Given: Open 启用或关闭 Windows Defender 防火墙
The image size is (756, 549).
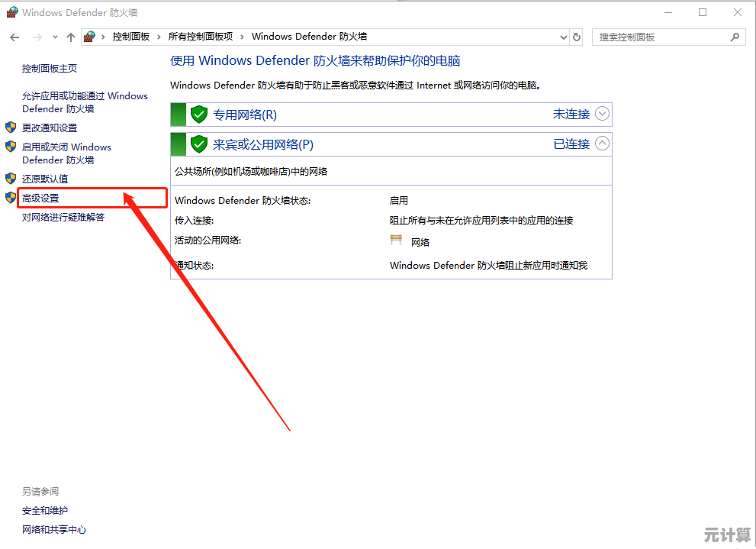Looking at the screenshot, I should click(x=66, y=153).
